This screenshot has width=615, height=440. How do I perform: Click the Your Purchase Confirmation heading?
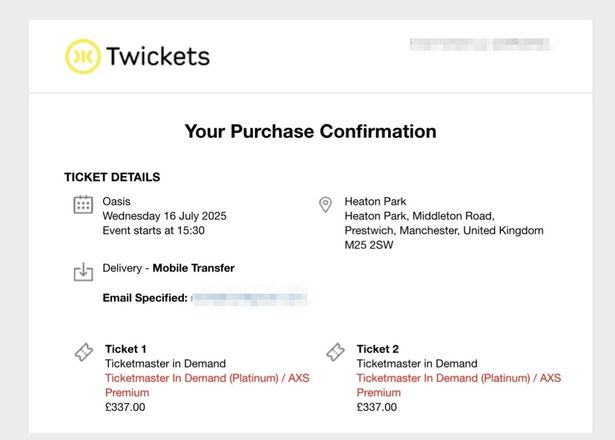tap(310, 131)
